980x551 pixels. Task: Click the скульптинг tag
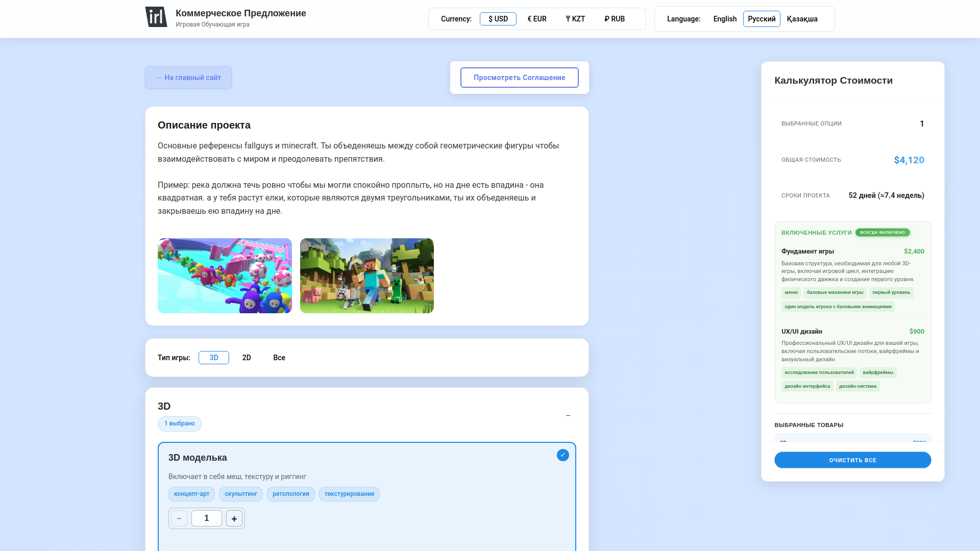[x=241, y=494]
